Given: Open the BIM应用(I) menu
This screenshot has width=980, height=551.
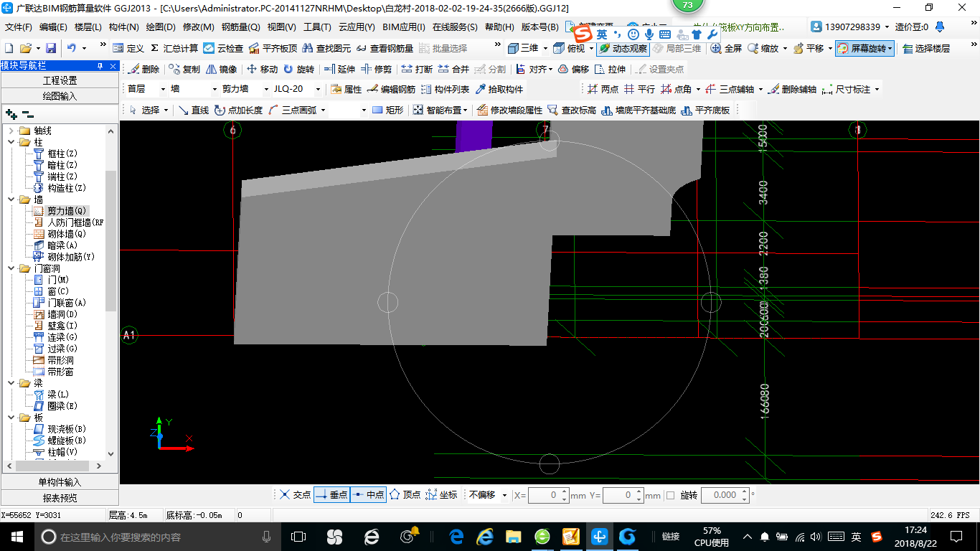Looking at the screenshot, I should tap(404, 27).
